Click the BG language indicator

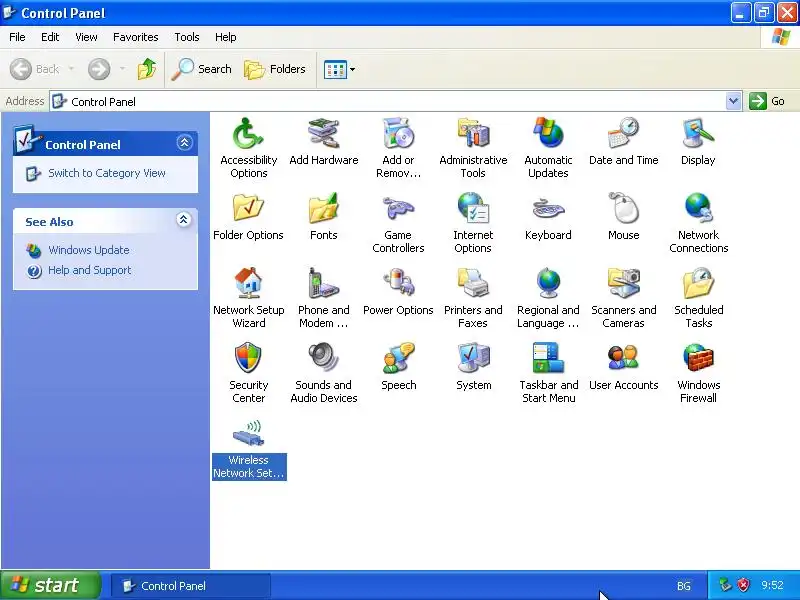684,586
